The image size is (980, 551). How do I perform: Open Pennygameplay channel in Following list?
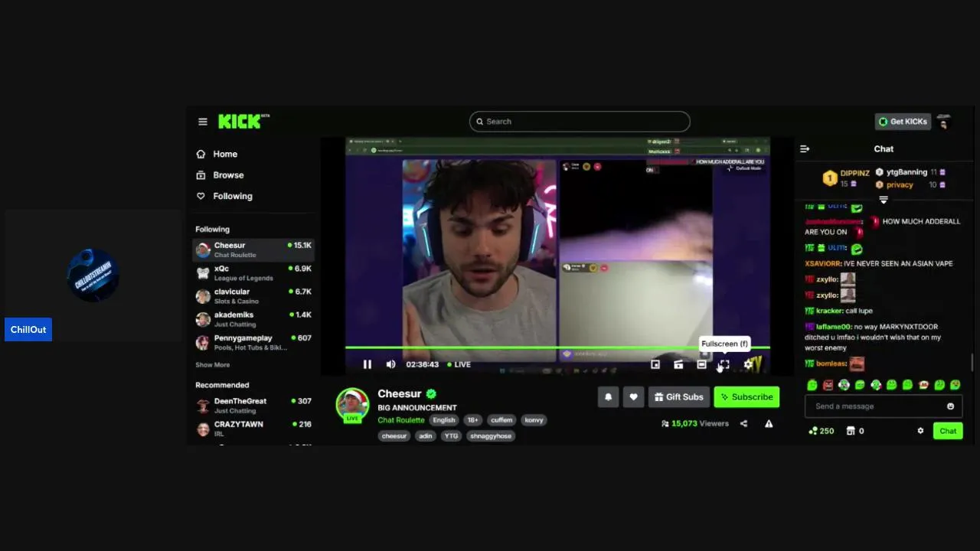(253, 342)
